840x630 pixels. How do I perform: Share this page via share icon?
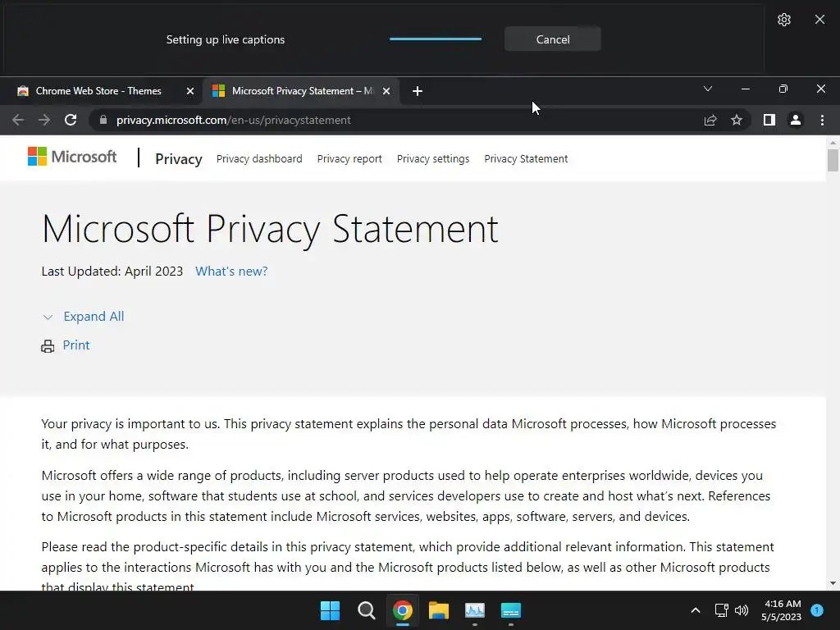[x=710, y=120]
